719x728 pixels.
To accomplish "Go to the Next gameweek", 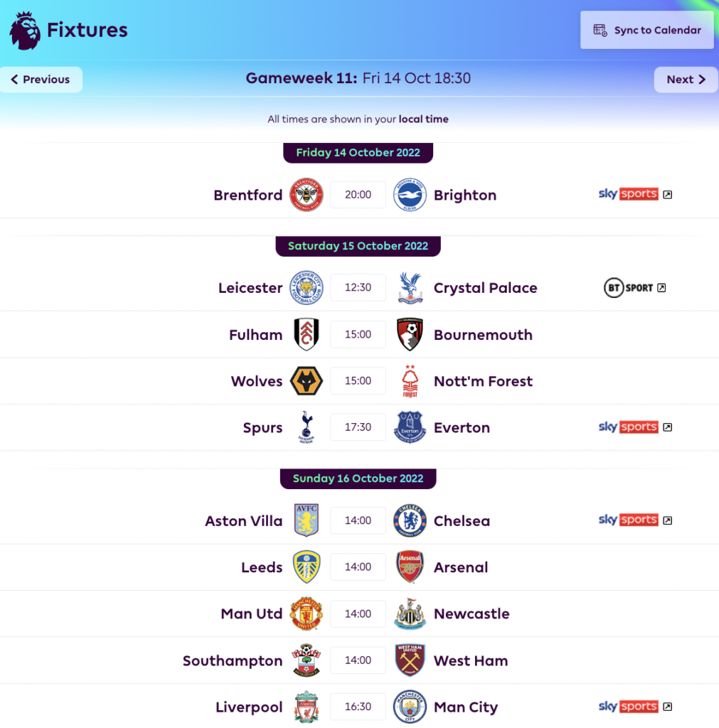I will 686,80.
